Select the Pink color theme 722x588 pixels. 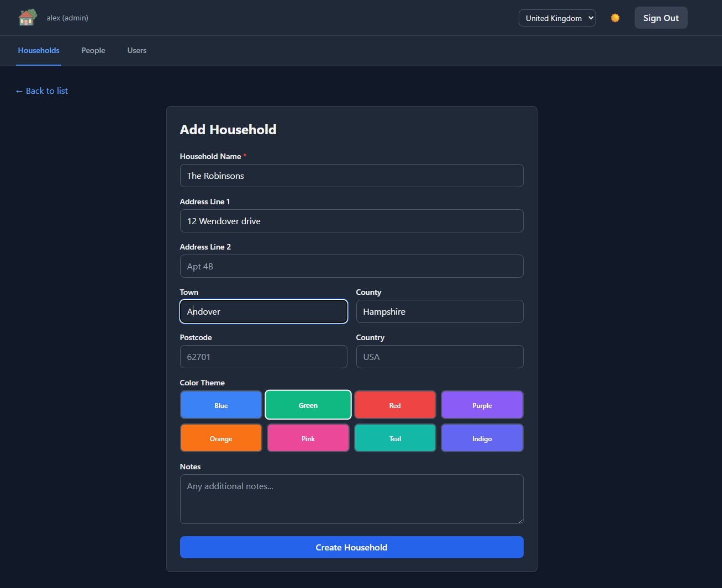coord(308,438)
